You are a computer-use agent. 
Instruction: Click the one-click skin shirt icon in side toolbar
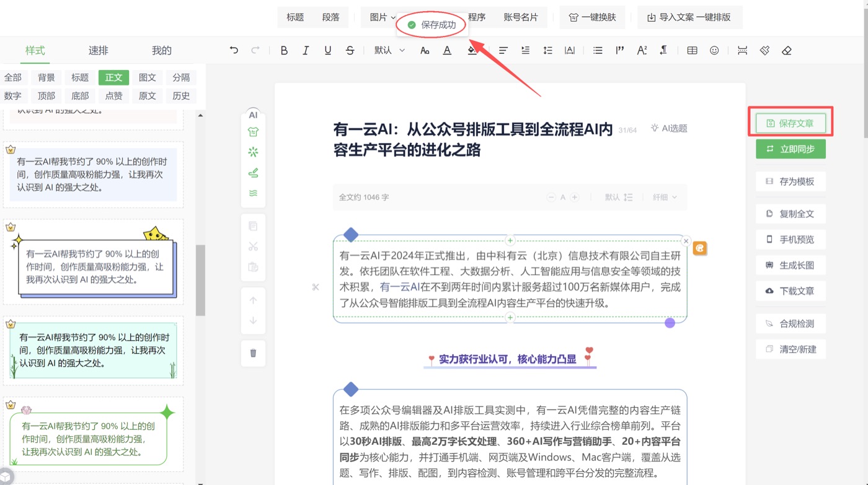(253, 132)
